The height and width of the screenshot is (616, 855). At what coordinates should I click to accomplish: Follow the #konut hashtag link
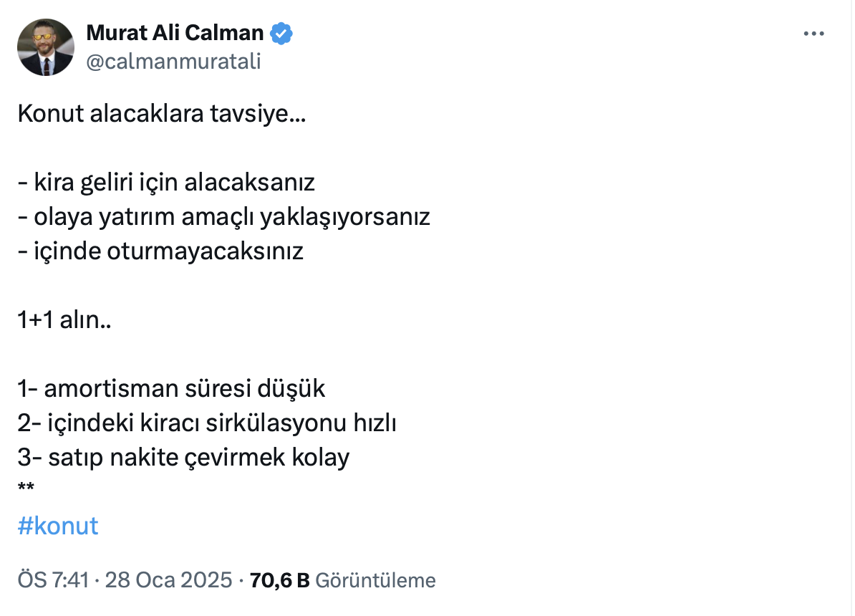pyautogui.click(x=57, y=526)
